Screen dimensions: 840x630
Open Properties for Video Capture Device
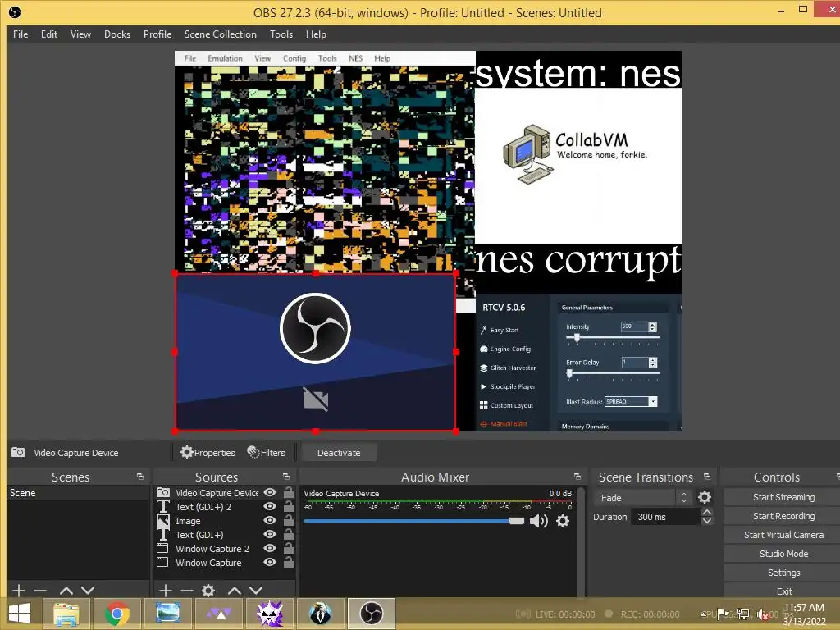tap(208, 453)
